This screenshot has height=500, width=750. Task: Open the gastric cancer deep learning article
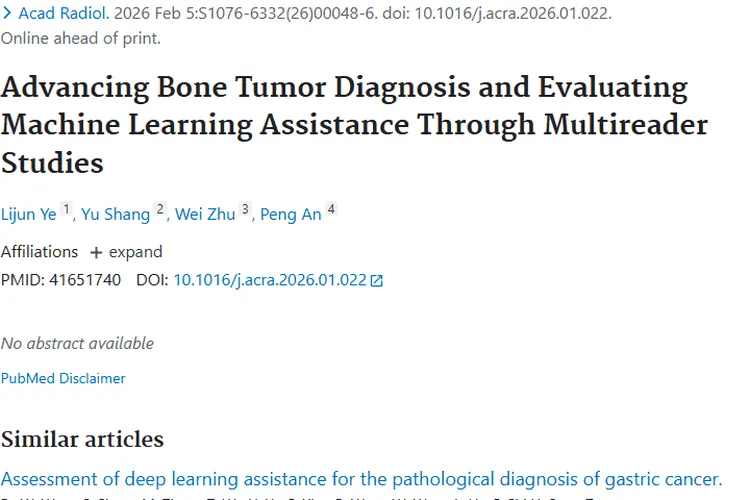(x=361, y=479)
